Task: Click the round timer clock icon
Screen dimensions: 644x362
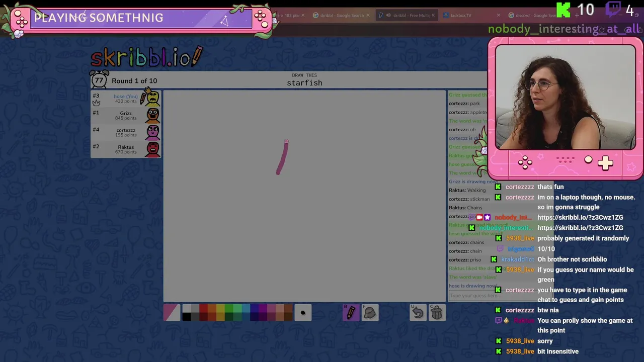Action: [99, 80]
